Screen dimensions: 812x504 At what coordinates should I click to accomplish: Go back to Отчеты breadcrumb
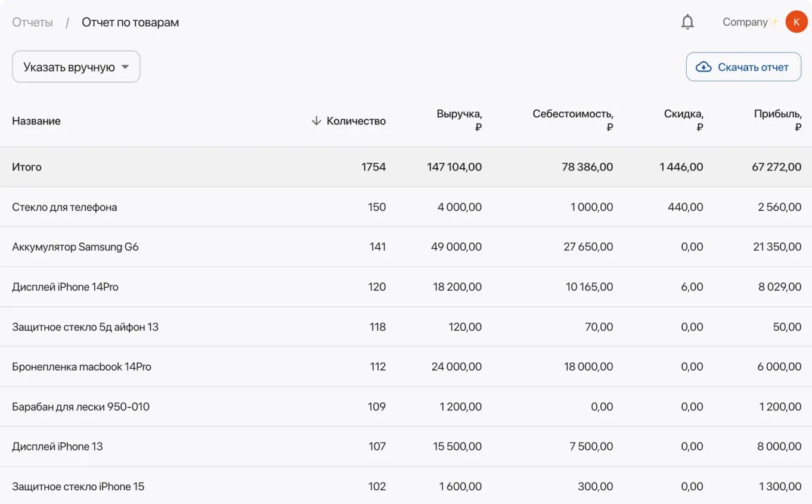click(32, 23)
